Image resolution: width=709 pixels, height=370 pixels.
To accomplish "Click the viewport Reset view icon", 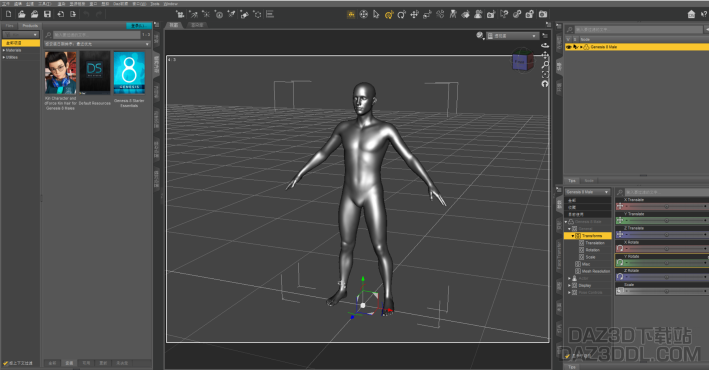I will pos(545,84).
